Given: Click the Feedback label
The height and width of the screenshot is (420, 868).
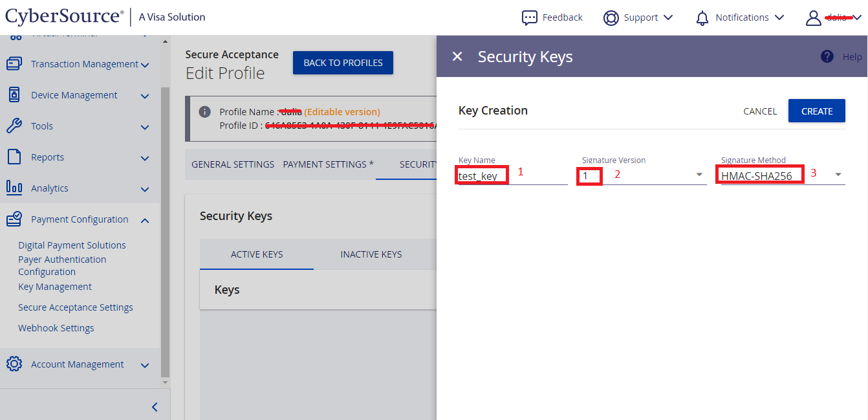Looking at the screenshot, I should [x=563, y=17].
